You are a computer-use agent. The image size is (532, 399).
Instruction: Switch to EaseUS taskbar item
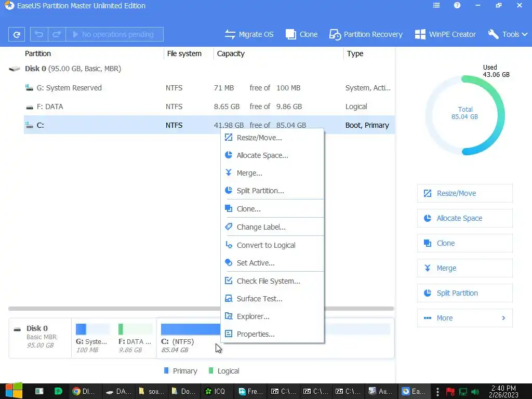click(x=414, y=391)
